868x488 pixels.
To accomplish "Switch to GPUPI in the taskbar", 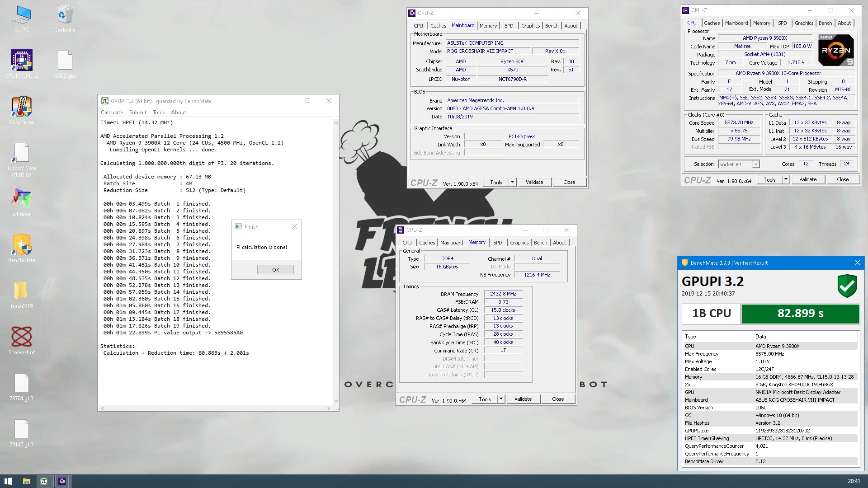I will (x=44, y=481).
